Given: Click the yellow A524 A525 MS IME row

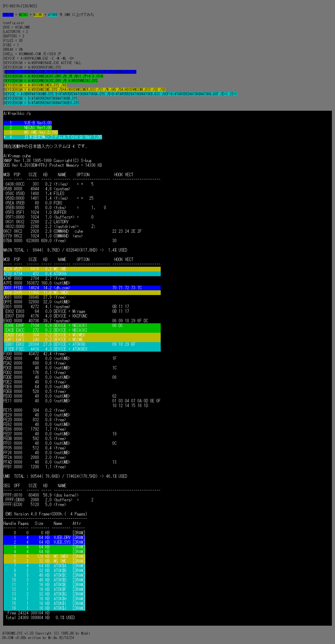Looking at the screenshot, I should point(82,269).
